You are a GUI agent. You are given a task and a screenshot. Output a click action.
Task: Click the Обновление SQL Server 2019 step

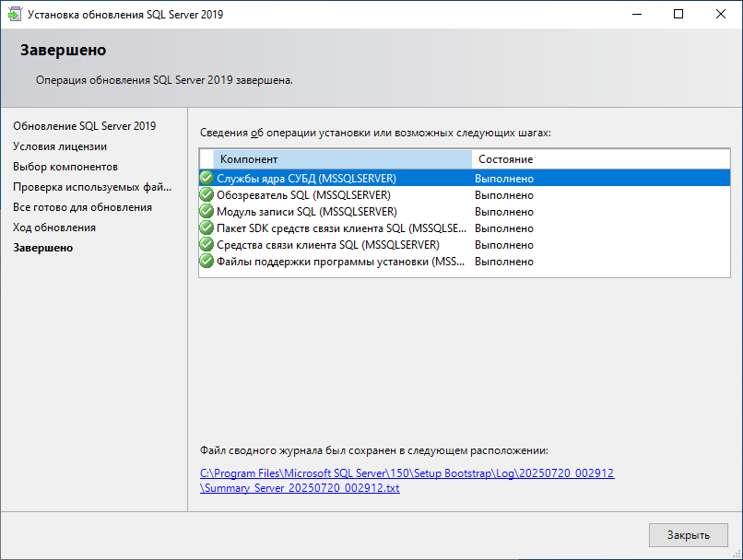point(84,126)
